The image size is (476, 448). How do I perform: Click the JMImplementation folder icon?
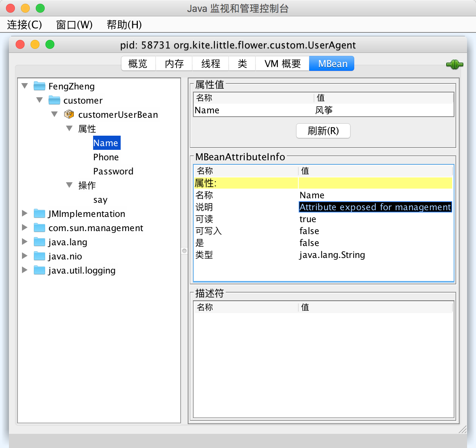pos(39,213)
